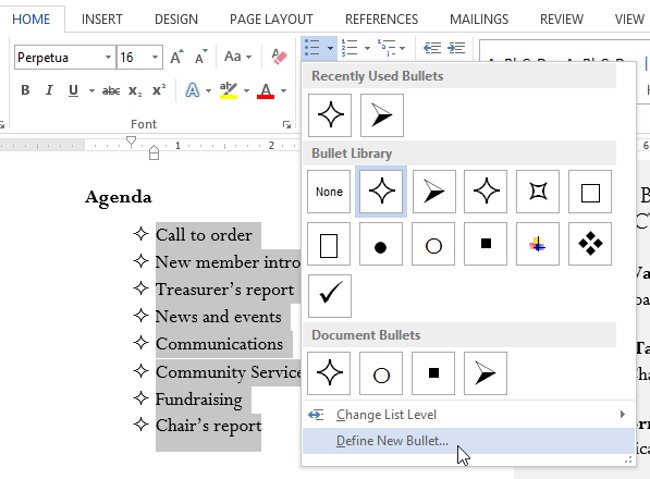650x479 pixels.
Task: Open the Perpetua font name dropdown
Action: click(107, 57)
